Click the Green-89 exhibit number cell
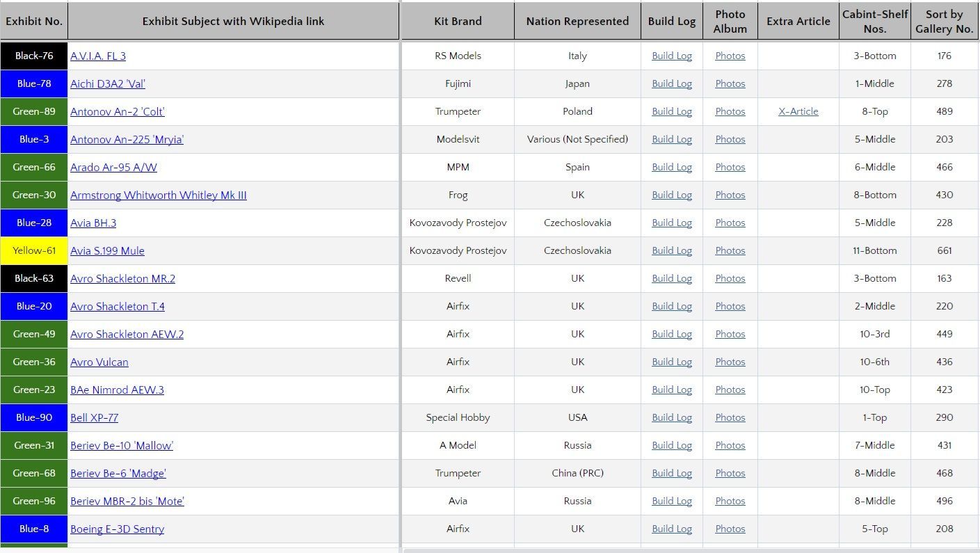Image resolution: width=980 pixels, height=553 pixels. pos(34,111)
